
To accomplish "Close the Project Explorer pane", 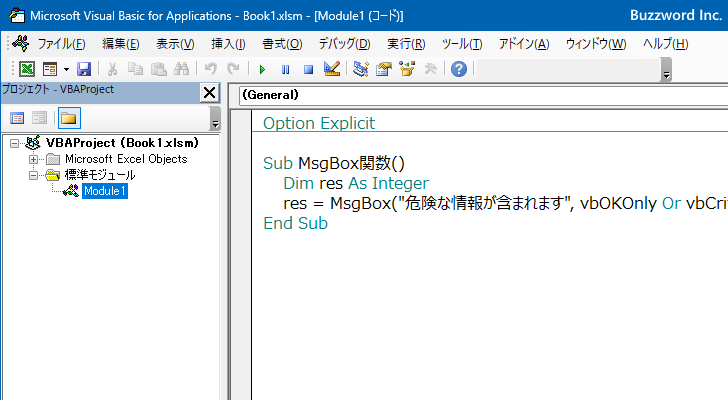I will [209, 93].
